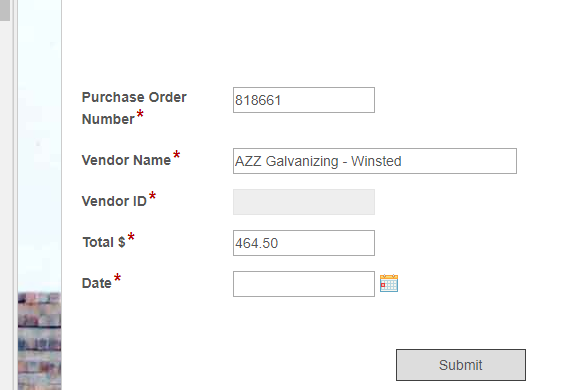
Task: Click the Purchase Order Number field containing 818661
Action: [304, 100]
